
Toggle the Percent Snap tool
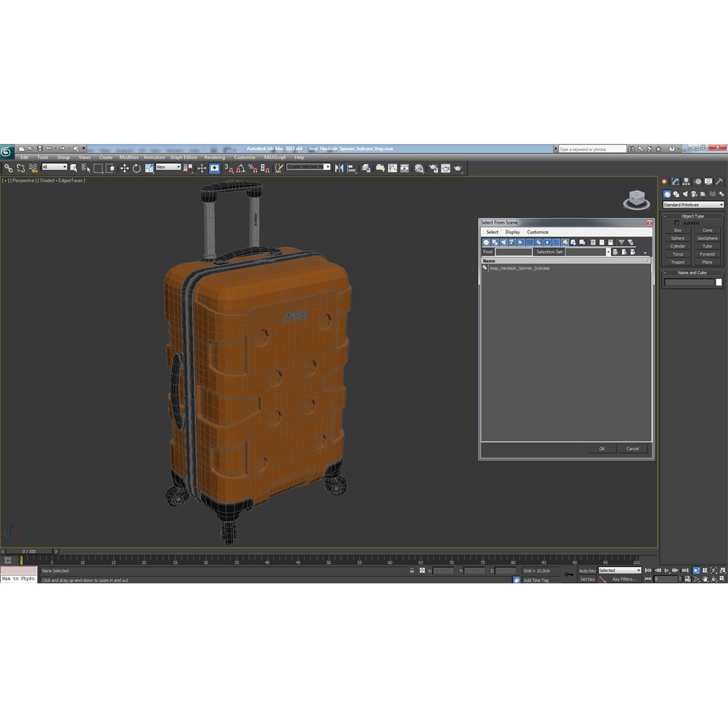[x=253, y=168]
